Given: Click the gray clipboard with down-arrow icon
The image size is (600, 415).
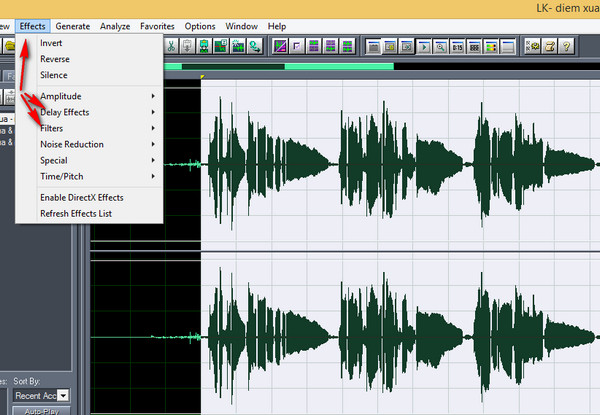Looking at the screenshot, I should [x=188, y=46].
